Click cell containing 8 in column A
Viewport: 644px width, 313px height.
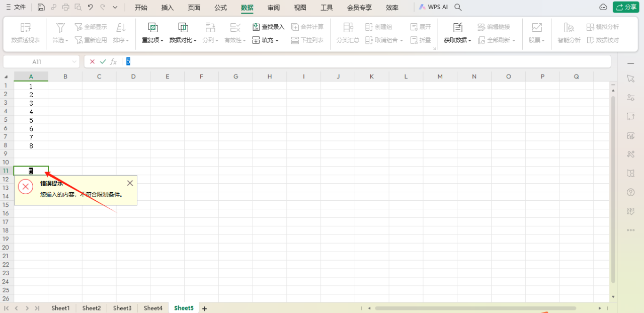pos(31,146)
